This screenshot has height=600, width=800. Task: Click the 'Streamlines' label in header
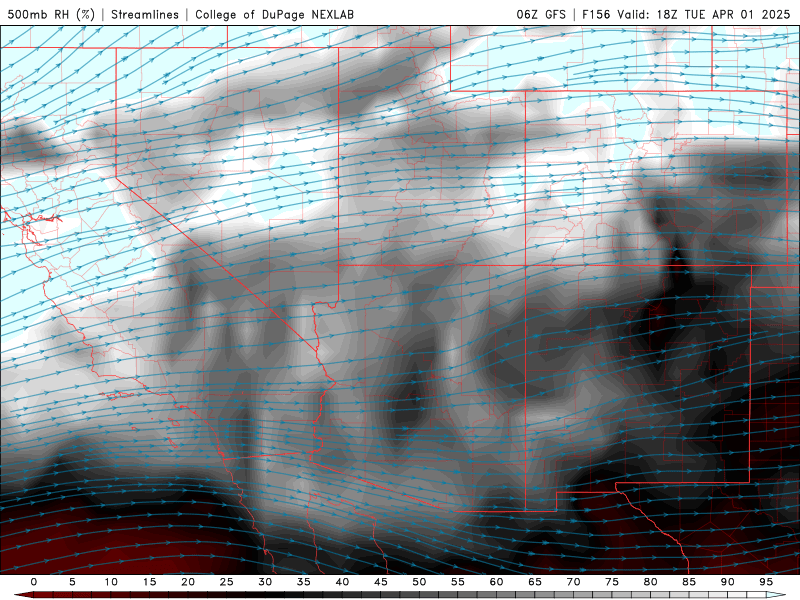[x=145, y=14]
